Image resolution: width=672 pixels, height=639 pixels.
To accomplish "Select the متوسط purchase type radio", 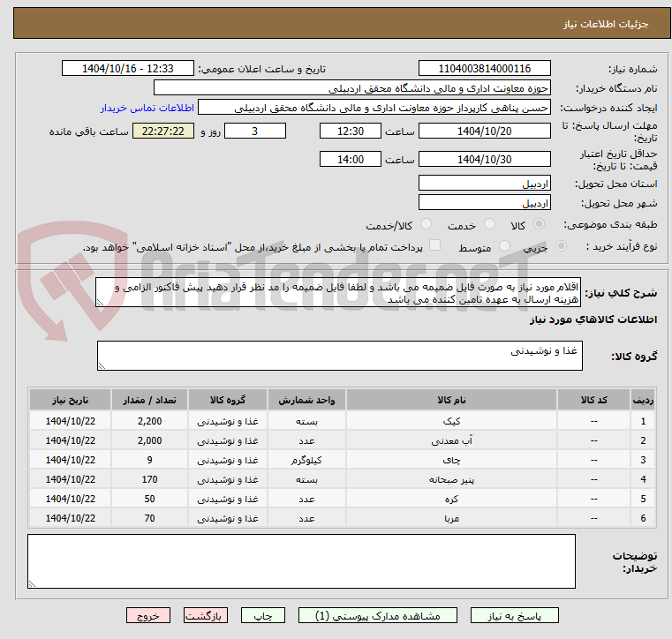I will (x=505, y=246).
